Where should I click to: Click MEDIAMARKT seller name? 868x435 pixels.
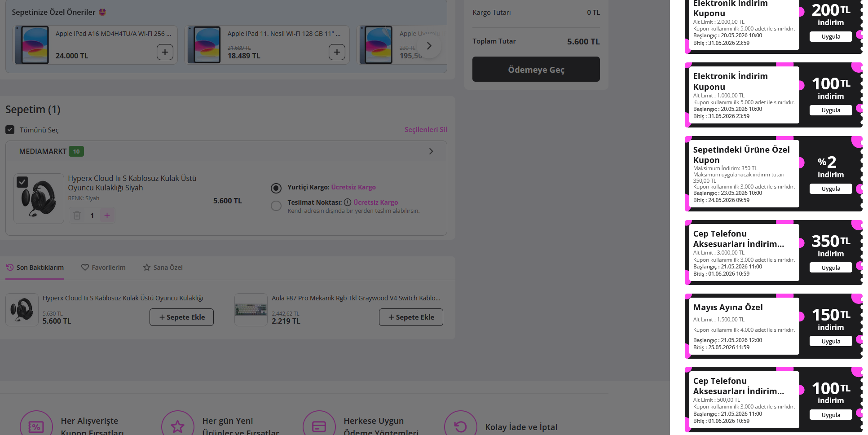[x=43, y=151]
